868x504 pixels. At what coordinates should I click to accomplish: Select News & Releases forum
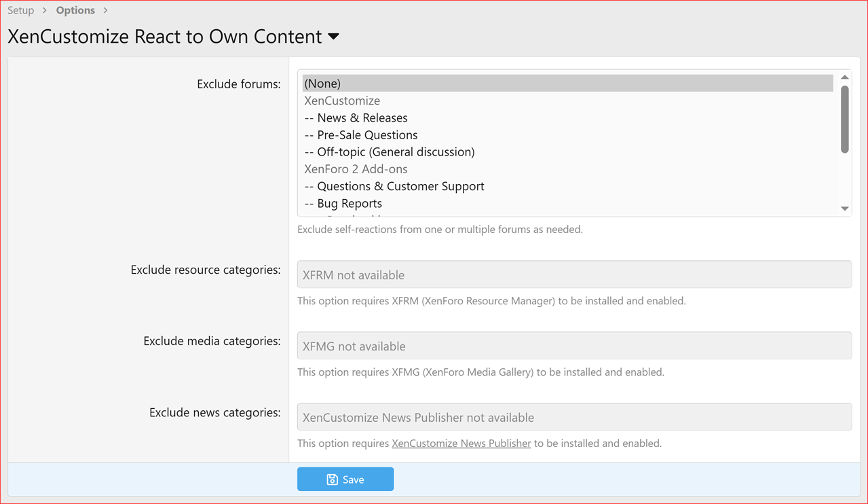click(x=567, y=118)
